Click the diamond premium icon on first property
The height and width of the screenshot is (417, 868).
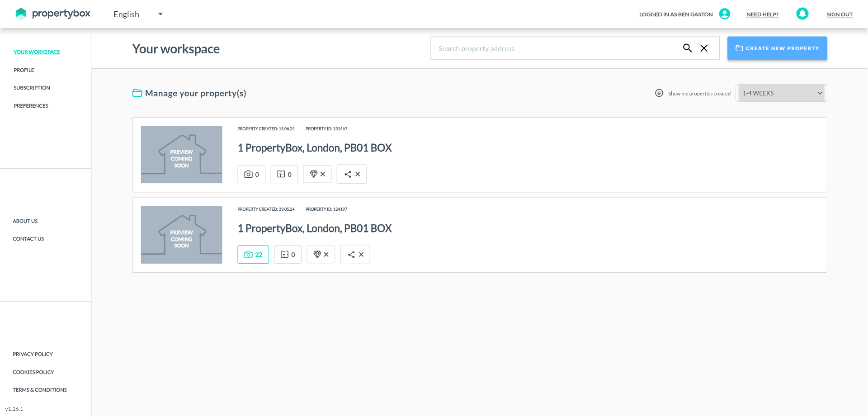[x=317, y=174]
